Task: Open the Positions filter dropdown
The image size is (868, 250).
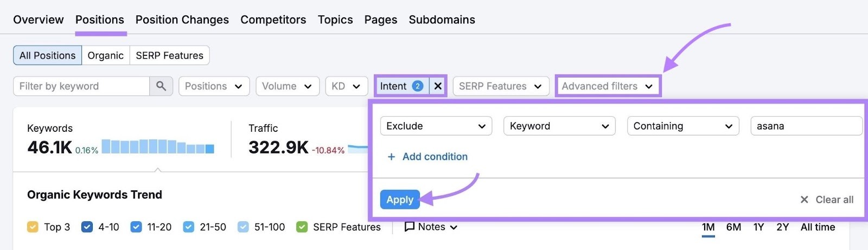Action: pyautogui.click(x=214, y=86)
